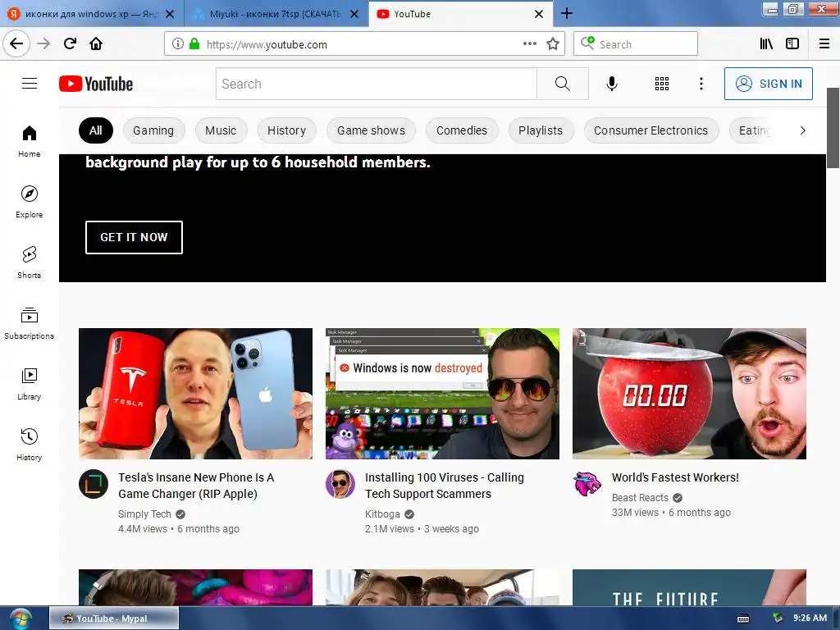Open Explore in YouTube sidebar
This screenshot has width=840, height=630.
[30, 202]
